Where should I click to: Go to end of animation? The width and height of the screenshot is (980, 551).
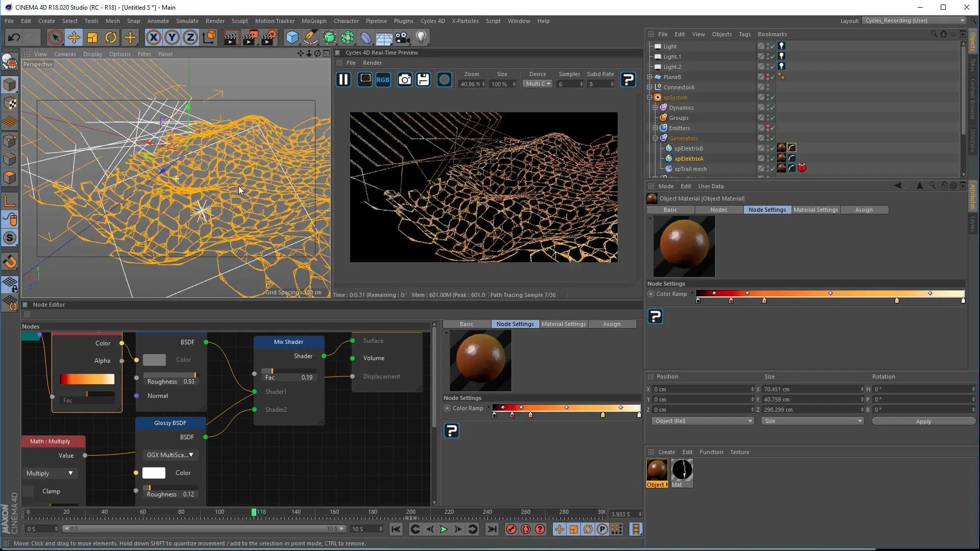(x=492, y=529)
